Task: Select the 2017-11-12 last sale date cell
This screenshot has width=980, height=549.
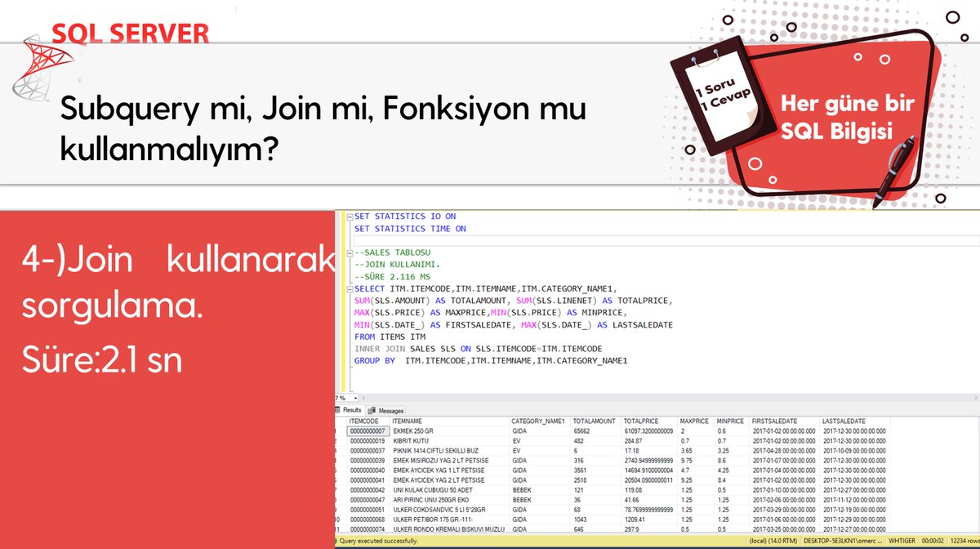Action: pos(855,499)
